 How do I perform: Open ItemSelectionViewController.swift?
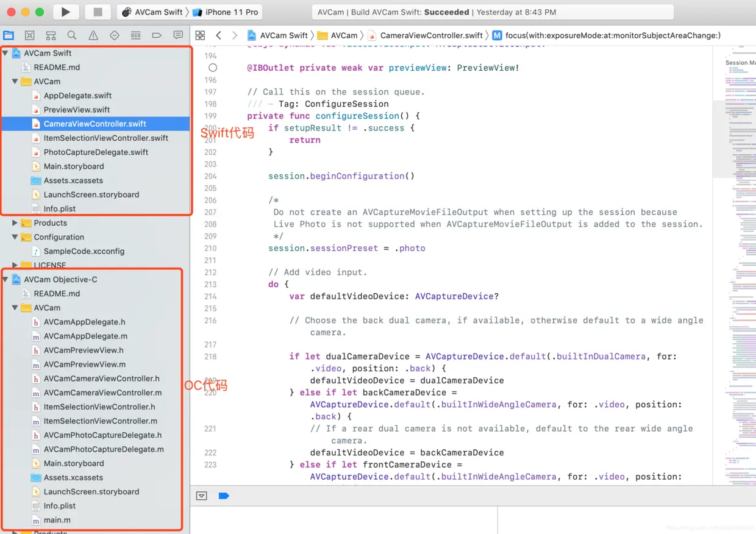pos(105,138)
